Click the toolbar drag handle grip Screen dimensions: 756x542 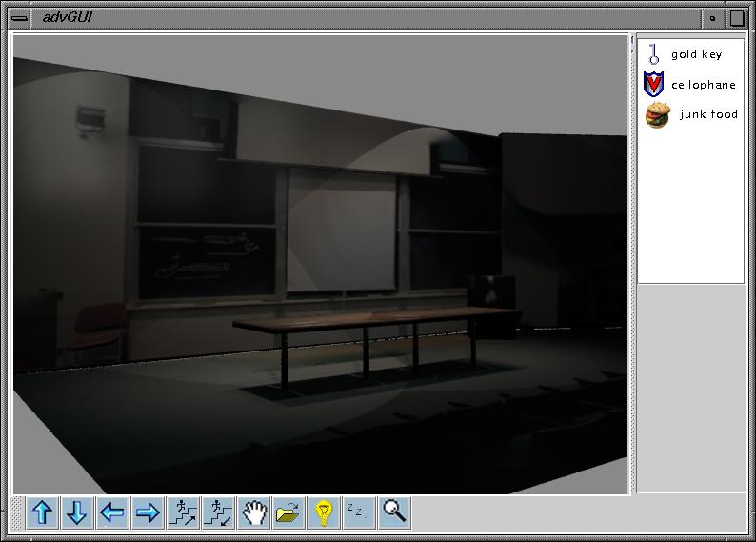coord(18,513)
